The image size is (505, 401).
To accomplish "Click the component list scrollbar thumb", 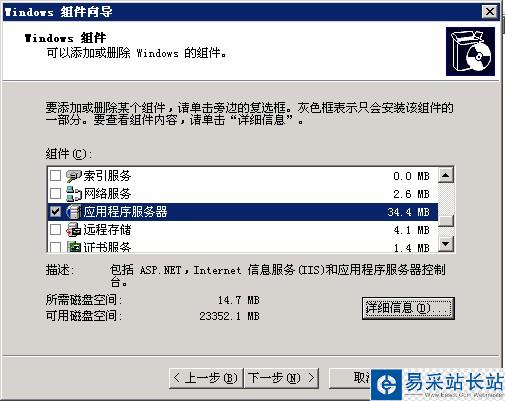I will point(446,221).
